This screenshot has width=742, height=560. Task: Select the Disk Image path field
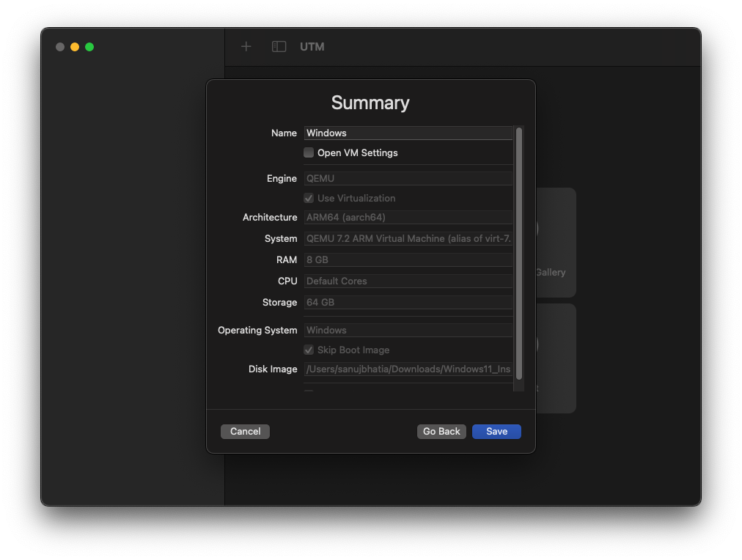point(408,369)
